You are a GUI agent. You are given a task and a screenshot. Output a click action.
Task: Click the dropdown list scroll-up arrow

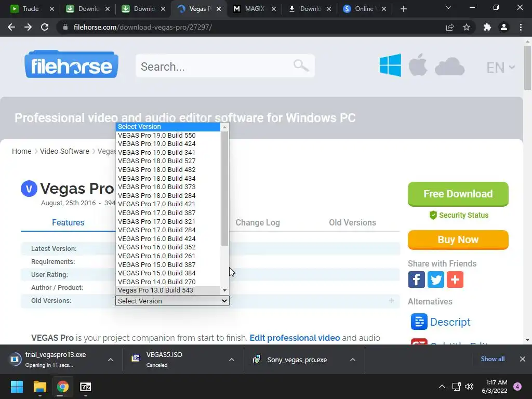coord(224,127)
